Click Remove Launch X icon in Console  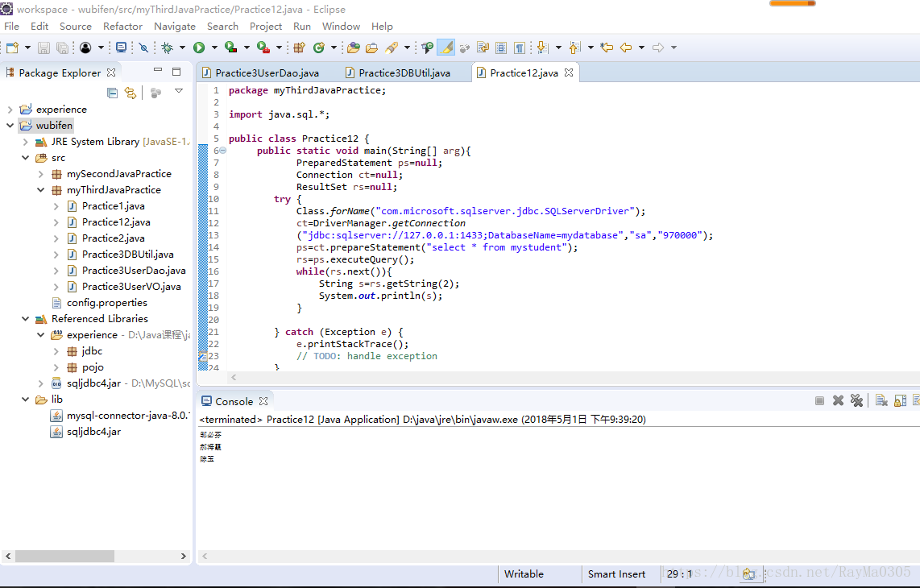click(838, 401)
